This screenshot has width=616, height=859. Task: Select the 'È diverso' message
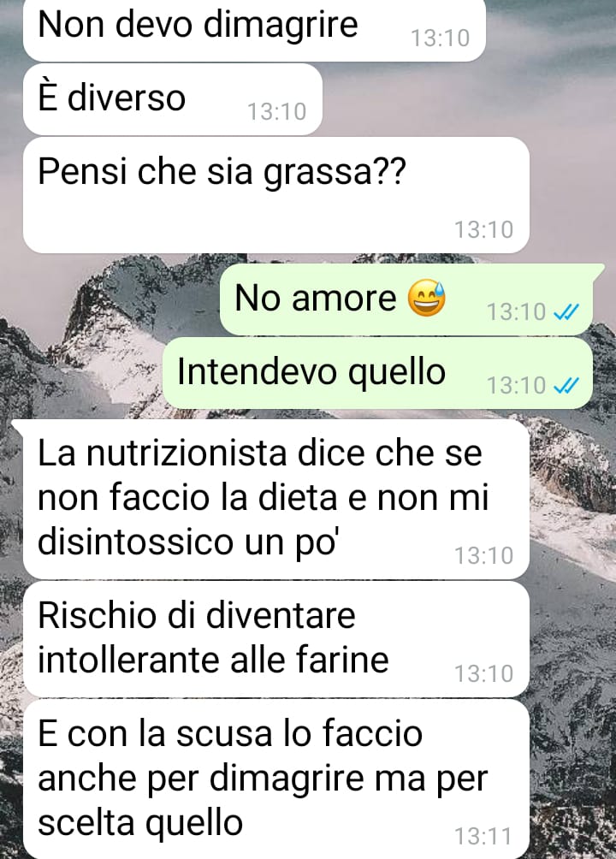(173, 99)
